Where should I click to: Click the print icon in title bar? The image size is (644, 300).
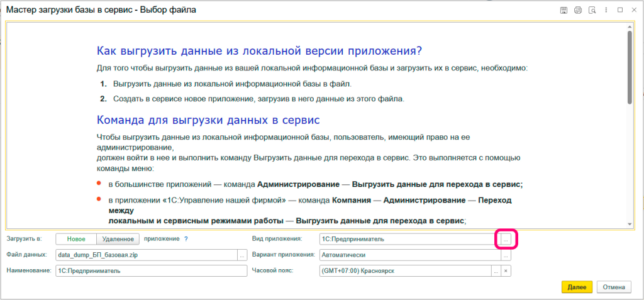coord(578,10)
